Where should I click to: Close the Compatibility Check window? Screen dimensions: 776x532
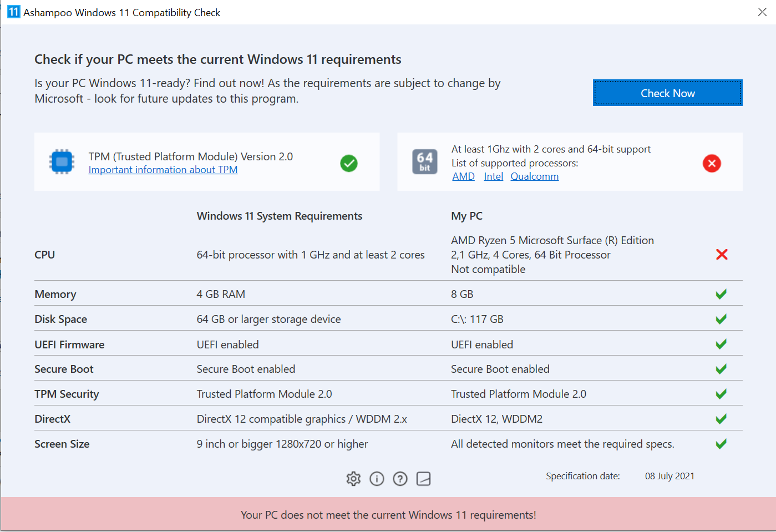pyautogui.click(x=762, y=12)
